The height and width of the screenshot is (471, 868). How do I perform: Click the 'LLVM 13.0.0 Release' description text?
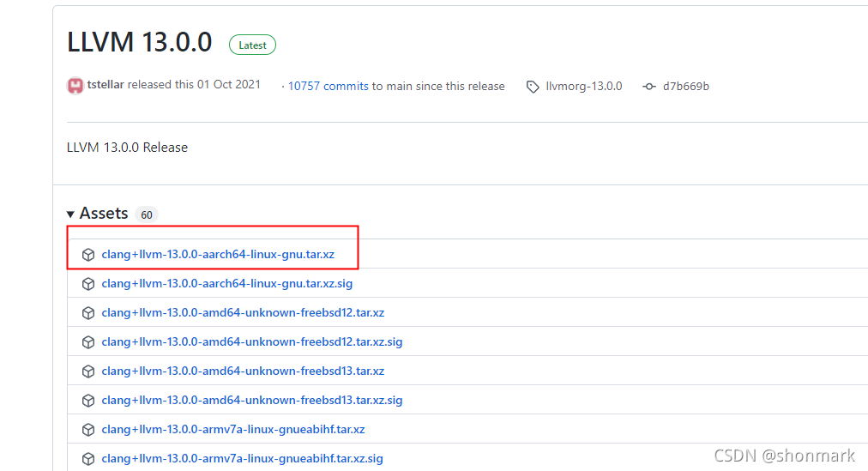click(127, 148)
